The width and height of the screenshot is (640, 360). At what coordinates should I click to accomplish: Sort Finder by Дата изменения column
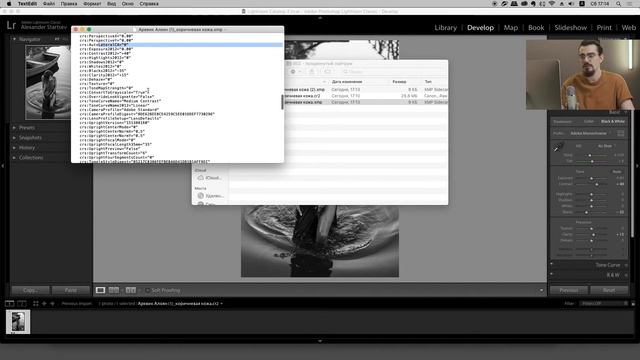point(347,82)
